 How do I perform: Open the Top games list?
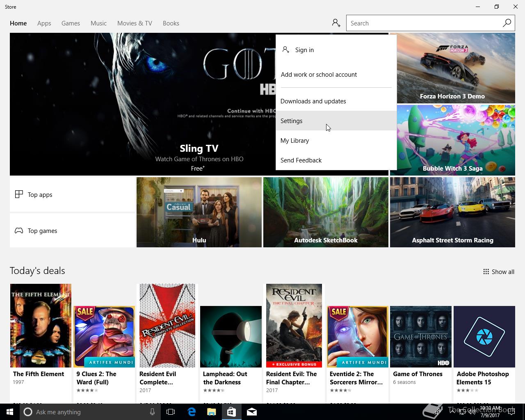pyautogui.click(x=72, y=231)
